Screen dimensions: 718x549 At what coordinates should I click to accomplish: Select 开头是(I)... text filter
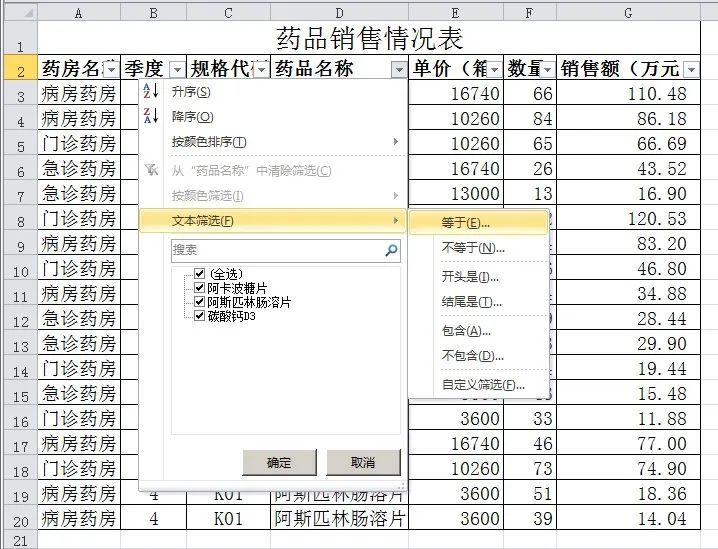tap(479, 277)
